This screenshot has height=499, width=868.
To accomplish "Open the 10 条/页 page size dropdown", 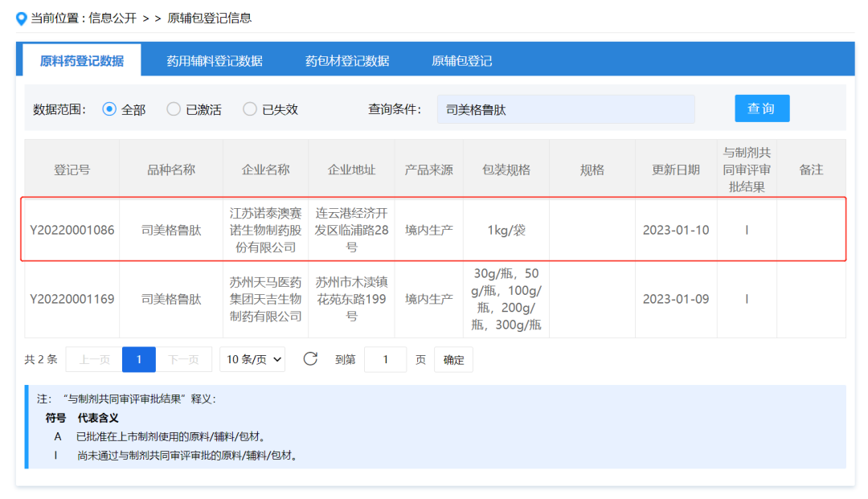I will pos(254,359).
